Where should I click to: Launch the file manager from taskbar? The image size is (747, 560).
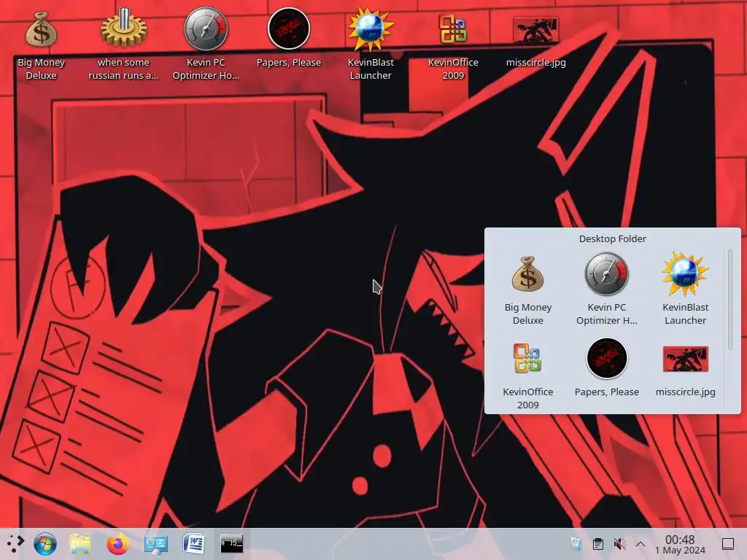pyautogui.click(x=80, y=544)
